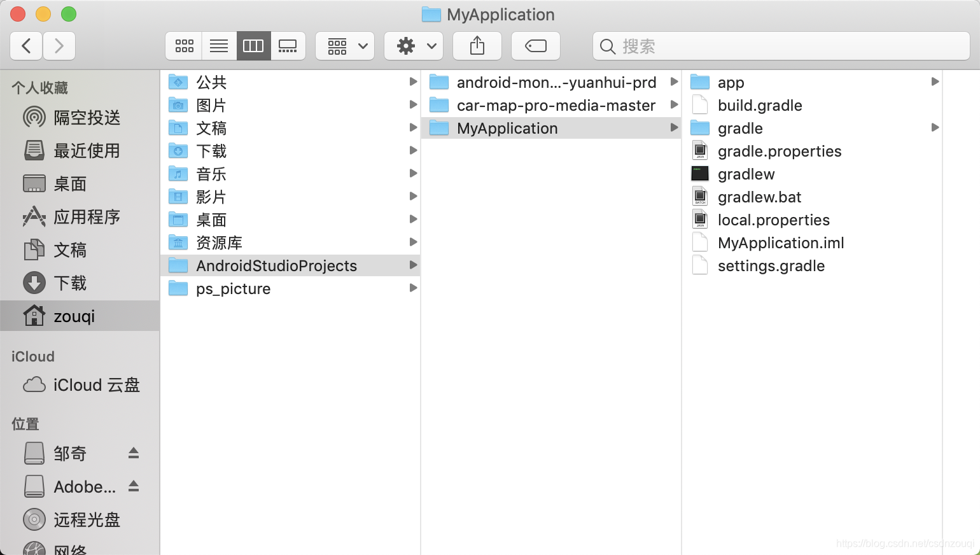Click the Share toolbar button
The width and height of the screenshot is (980, 555).
477,46
